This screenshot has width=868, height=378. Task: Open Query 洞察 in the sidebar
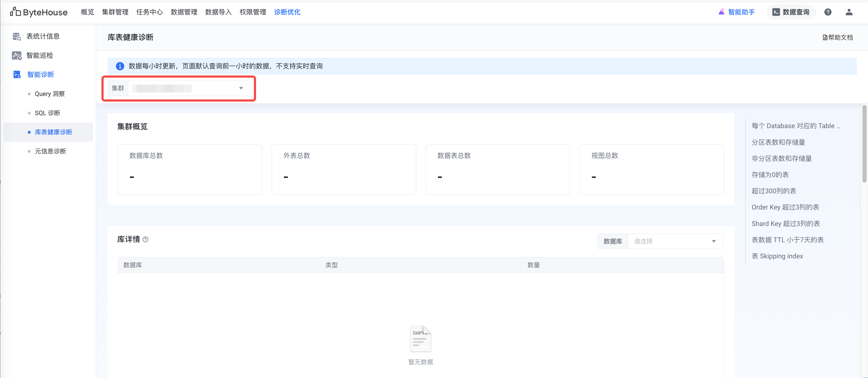pyautogui.click(x=49, y=94)
